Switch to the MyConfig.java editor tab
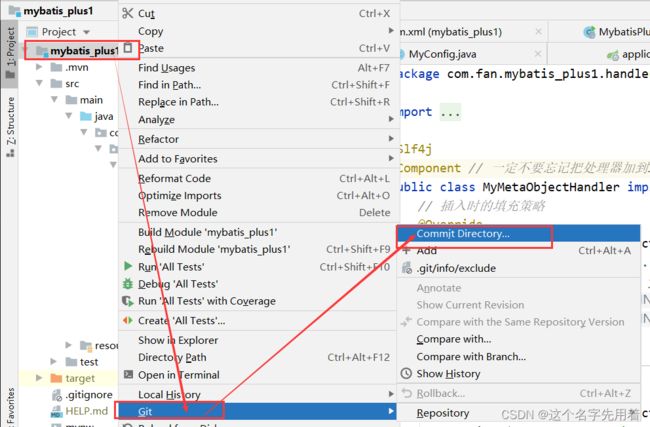 (x=442, y=54)
